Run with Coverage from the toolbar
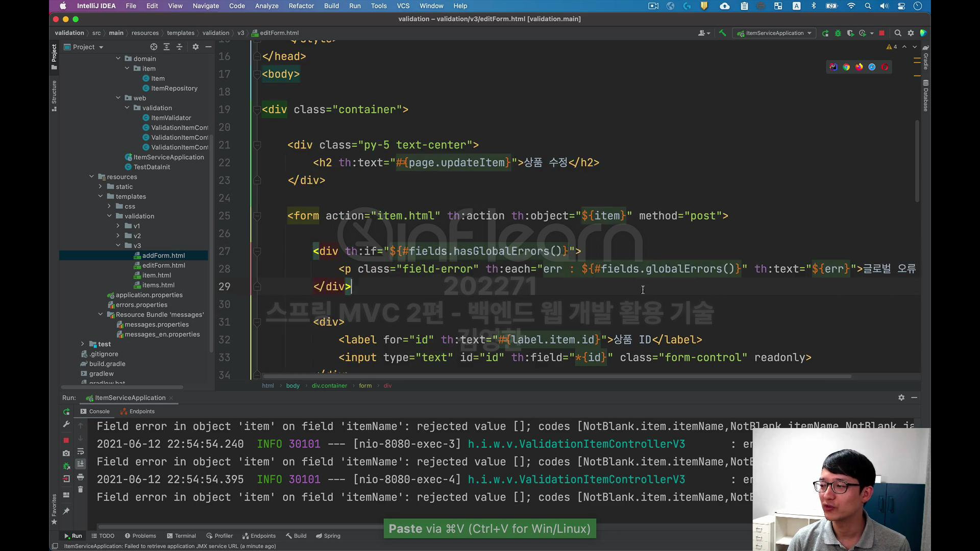Image resolution: width=980 pixels, height=551 pixels. (850, 33)
